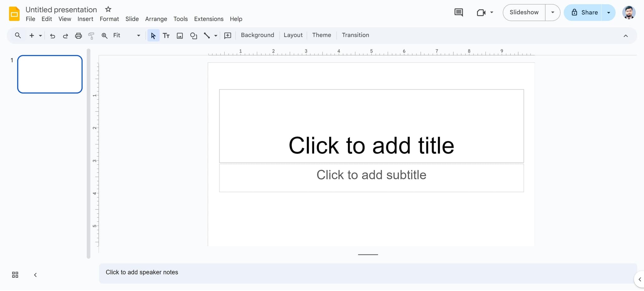Select the Shape tool

pyautogui.click(x=193, y=35)
